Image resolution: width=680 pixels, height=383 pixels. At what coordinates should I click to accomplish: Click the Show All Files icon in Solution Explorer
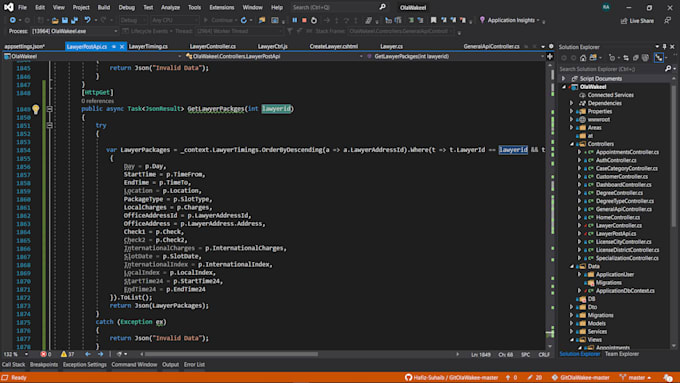[x=645, y=58]
